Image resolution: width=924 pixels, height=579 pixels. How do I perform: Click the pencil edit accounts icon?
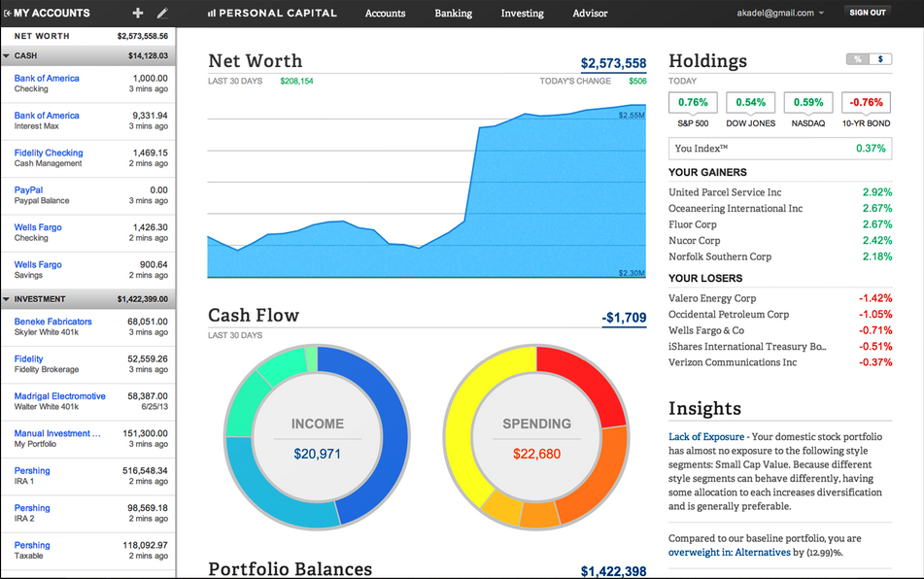tap(162, 14)
